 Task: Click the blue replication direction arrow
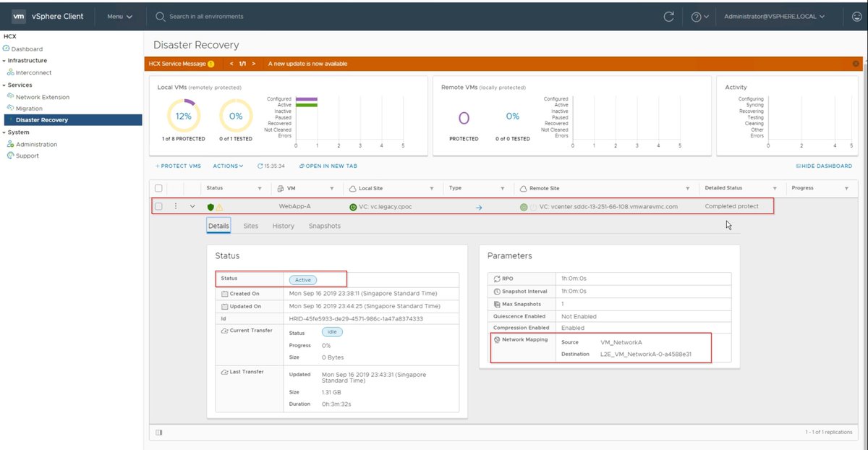click(479, 207)
